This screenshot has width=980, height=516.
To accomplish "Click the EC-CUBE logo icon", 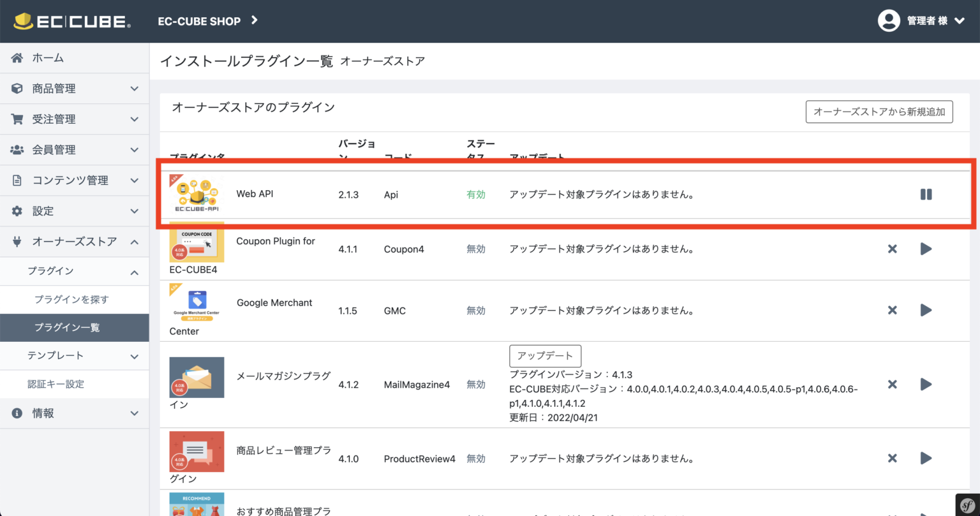I will pos(24,21).
